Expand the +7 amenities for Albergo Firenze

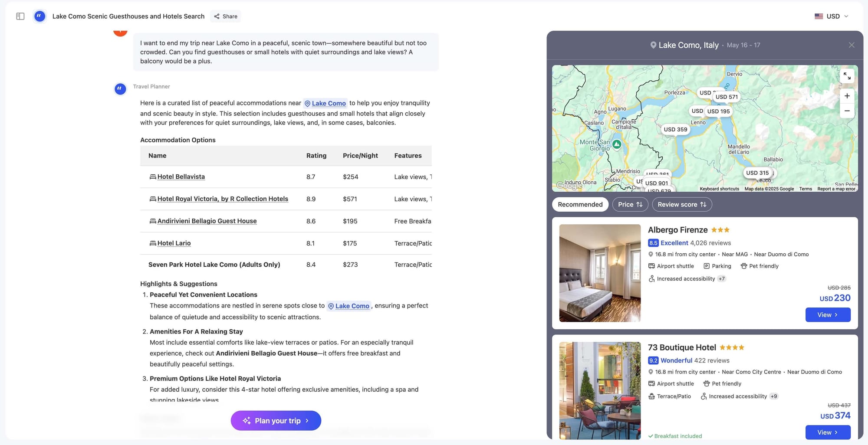click(721, 279)
